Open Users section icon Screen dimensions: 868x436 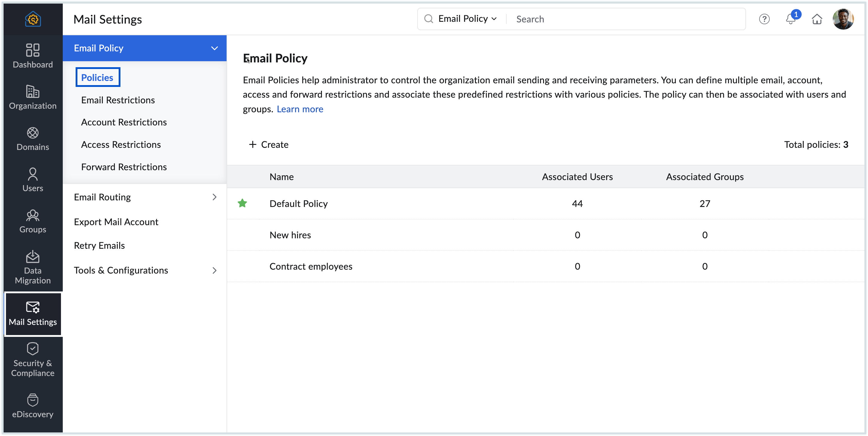click(x=33, y=174)
